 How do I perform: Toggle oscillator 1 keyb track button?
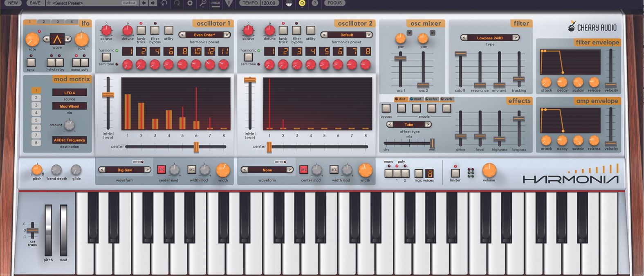click(141, 30)
